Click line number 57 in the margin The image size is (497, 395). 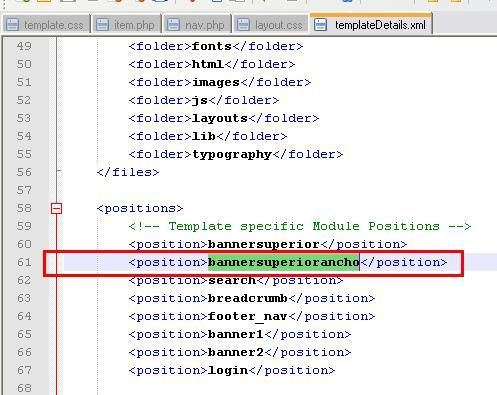(24, 190)
